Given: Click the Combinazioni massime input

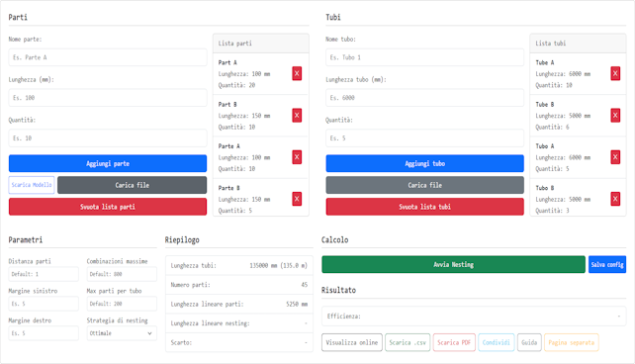Looking at the screenshot, I should pos(122,274).
